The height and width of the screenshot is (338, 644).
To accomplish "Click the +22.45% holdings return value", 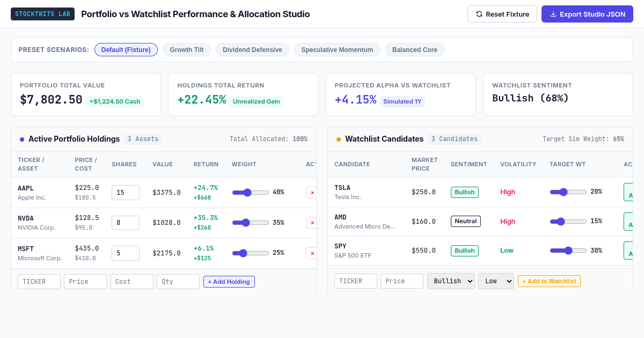I will [x=202, y=100].
